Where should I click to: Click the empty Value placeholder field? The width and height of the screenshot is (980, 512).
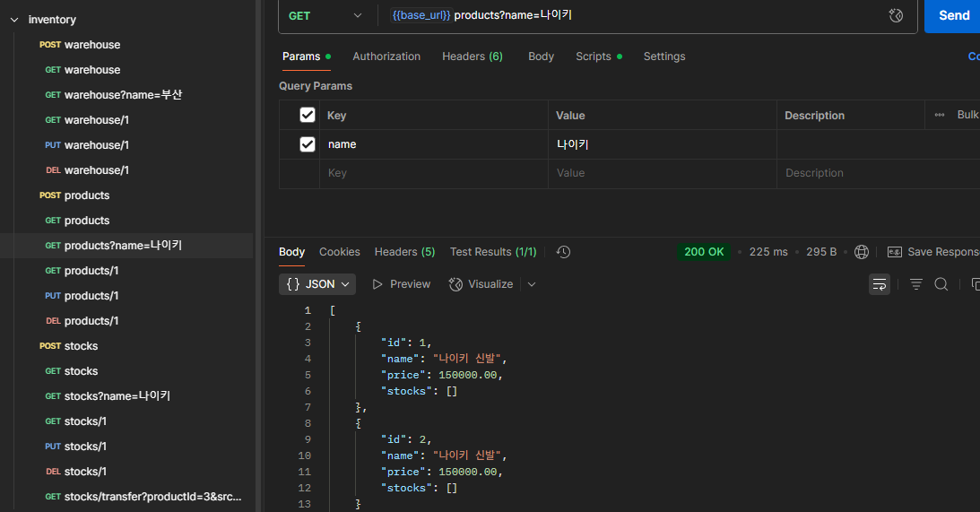coord(663,173)
